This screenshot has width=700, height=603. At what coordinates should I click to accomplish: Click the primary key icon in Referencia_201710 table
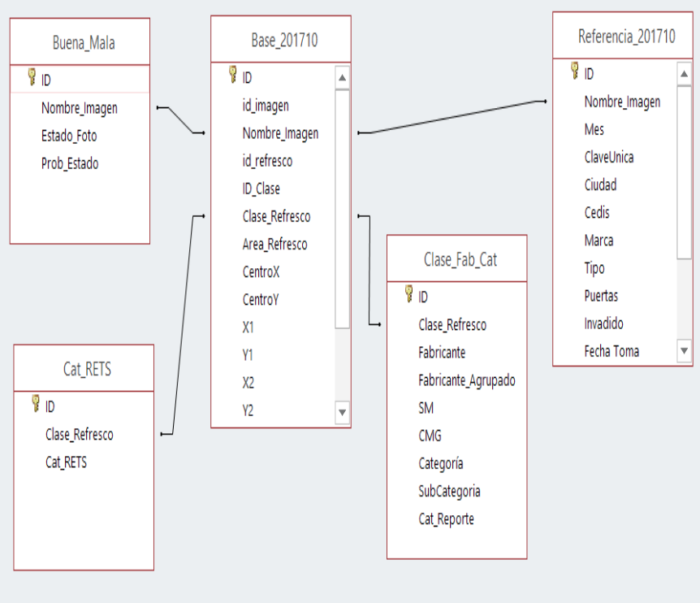(x=575, y=71)
